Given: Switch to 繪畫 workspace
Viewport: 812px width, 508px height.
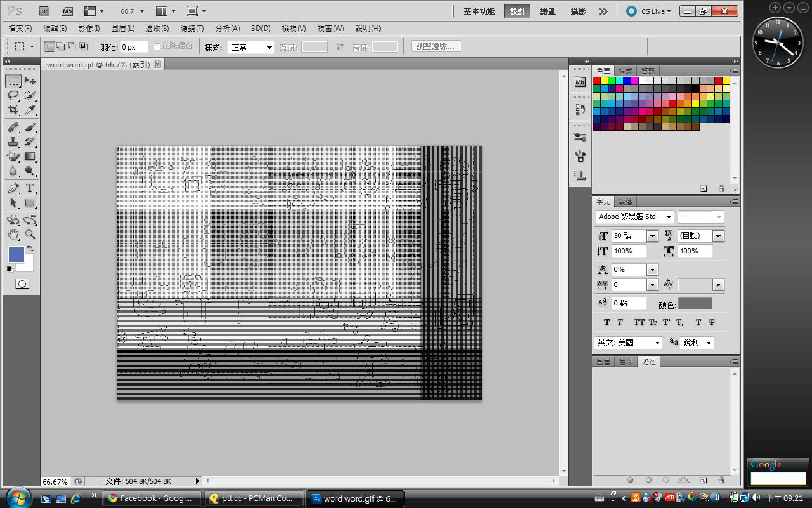Looking at the screenshot, I should 548,11.
